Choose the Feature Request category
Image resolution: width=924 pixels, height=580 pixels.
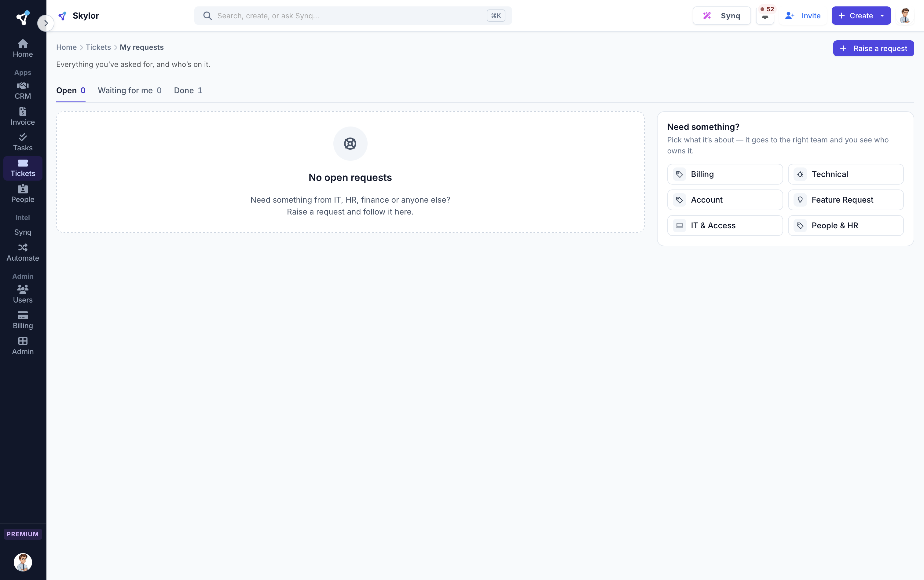tap(846, 200)
